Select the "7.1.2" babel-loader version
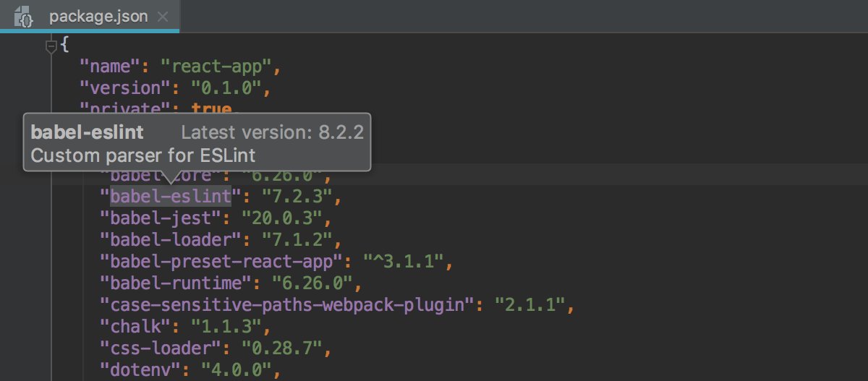This screenshot has height=381, width=868. pyautogui.click(x=296, y=239)
